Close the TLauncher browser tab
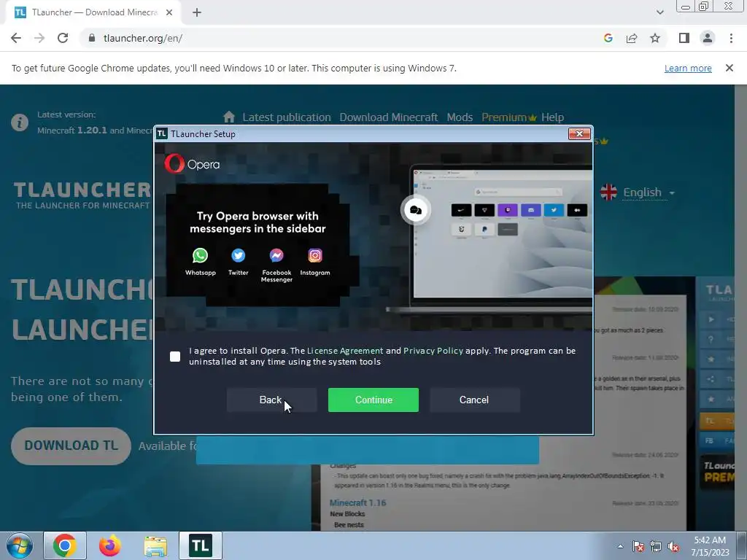 point(169,12)
